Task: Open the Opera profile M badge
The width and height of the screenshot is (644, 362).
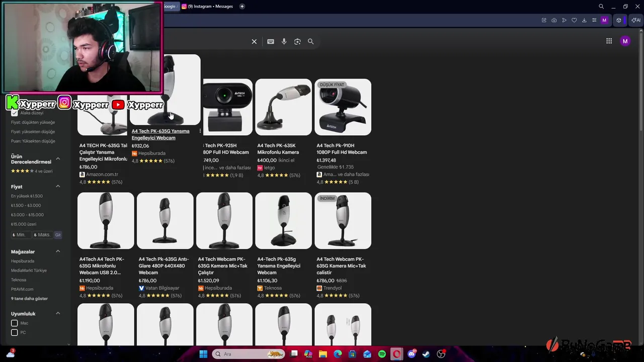Action: [x=604, y=20]
